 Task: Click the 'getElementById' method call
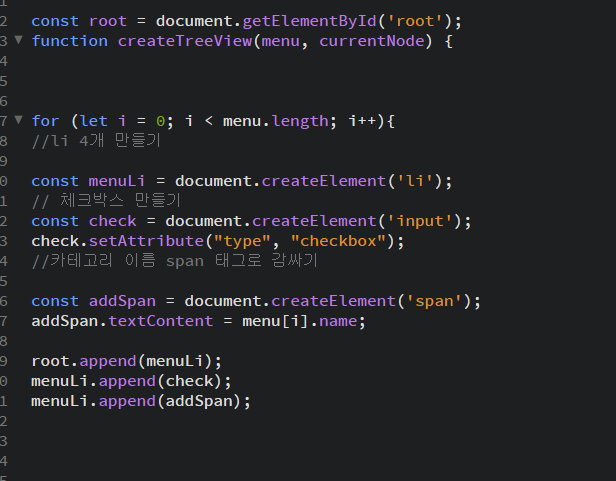click(x=310, y=21)
